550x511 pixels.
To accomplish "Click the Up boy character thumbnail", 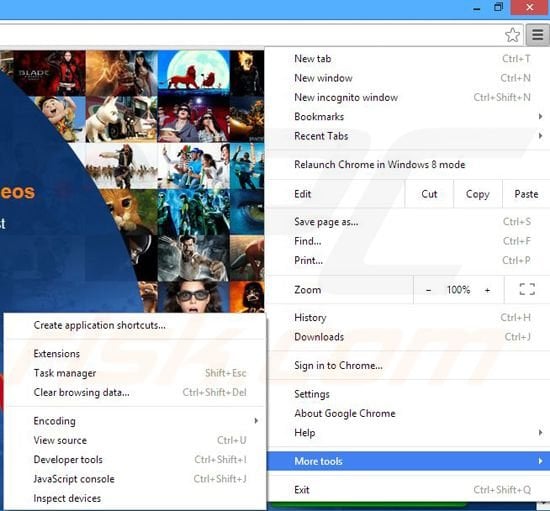I will [60, 119].
